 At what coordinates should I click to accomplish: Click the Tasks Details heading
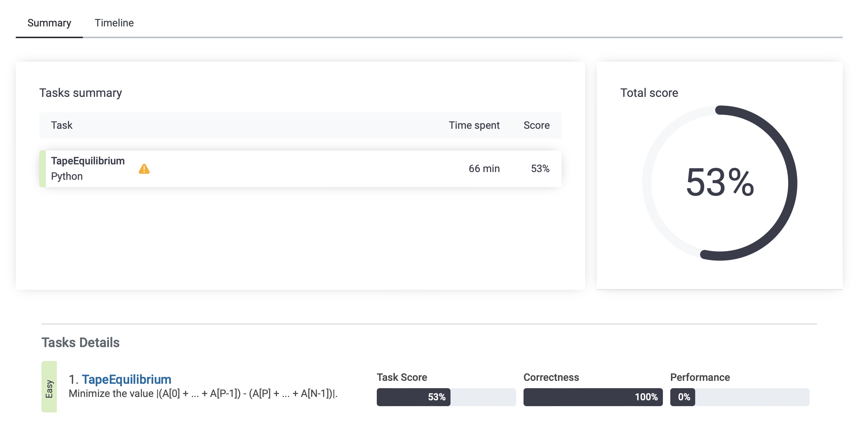(81, 342)
